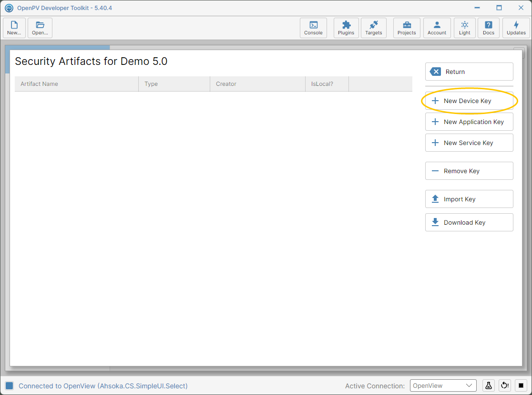Click the Remove Key button
532x395 pixels.
(469, 171)
